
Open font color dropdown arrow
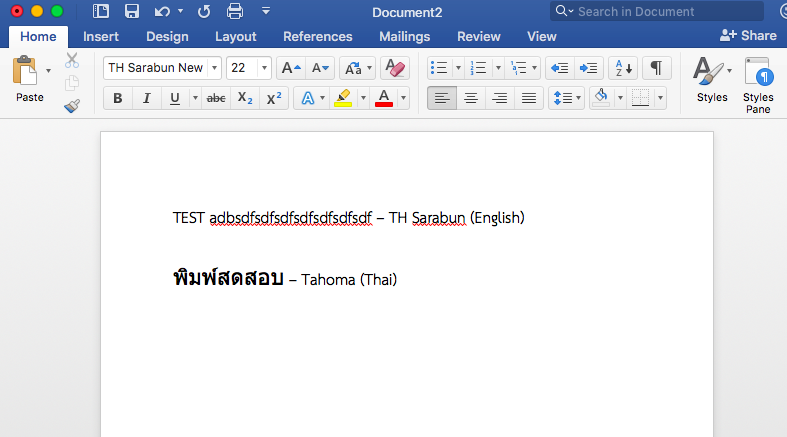pos(403,98)
